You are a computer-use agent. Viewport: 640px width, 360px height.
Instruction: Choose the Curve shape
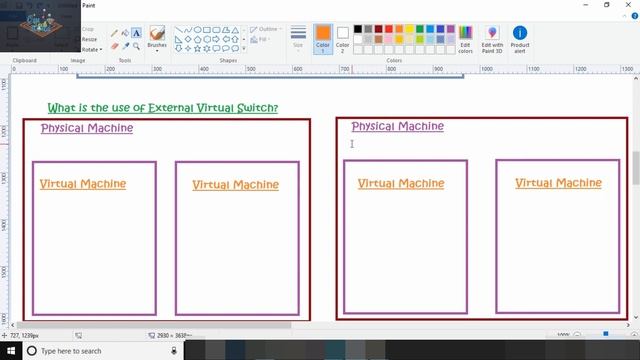(188, 30)
